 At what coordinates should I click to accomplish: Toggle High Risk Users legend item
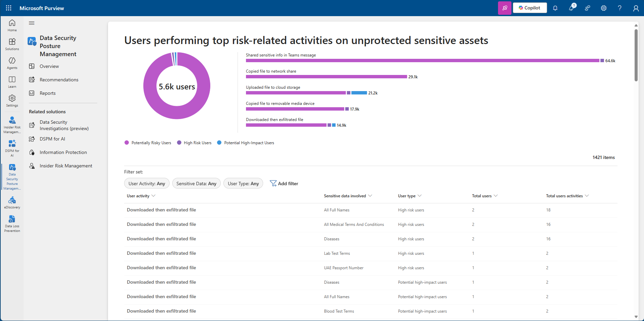pos(194,143)
